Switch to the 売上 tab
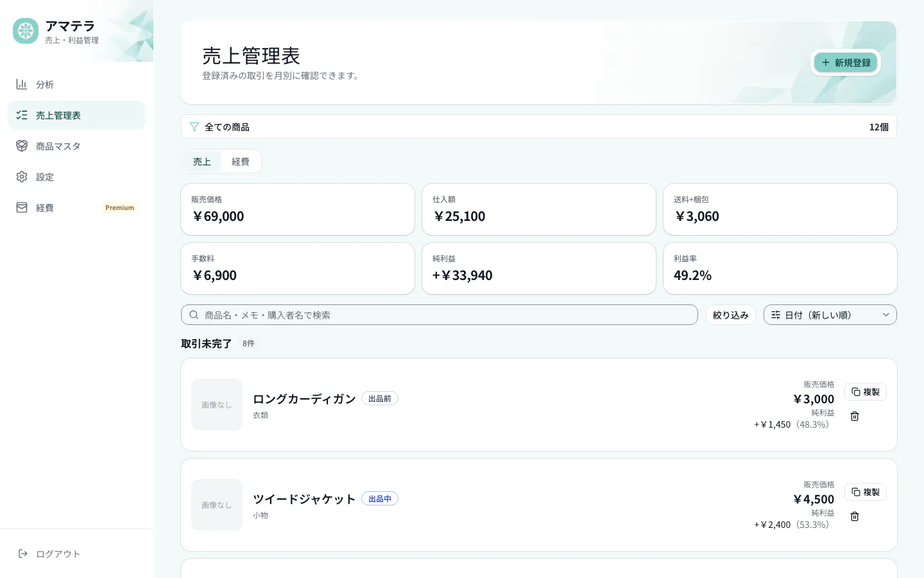 coord(202,161)
